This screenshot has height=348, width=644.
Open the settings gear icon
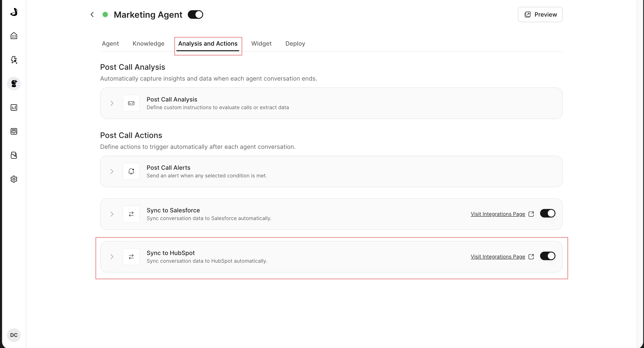pos(14,179)
